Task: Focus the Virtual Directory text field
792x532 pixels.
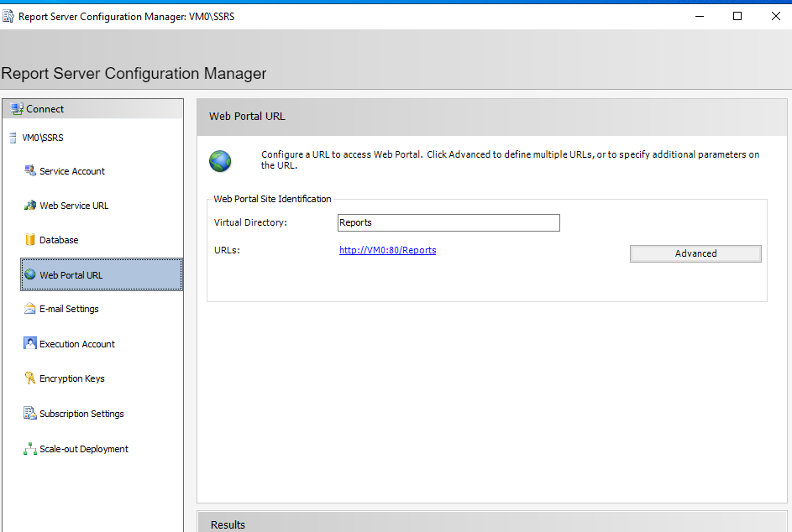Action: click(x=448, y=222)
